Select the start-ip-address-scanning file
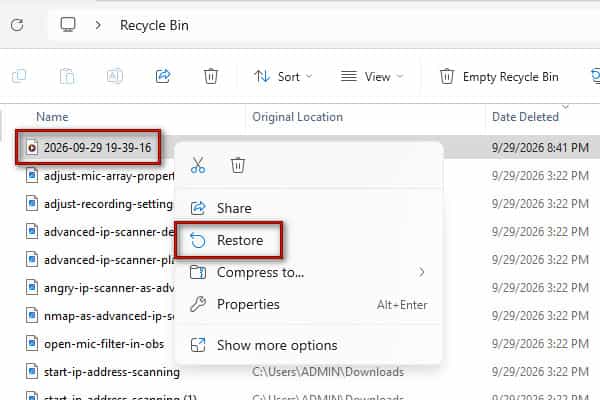Viewport: 600px width, 400px height. (112, 372)
